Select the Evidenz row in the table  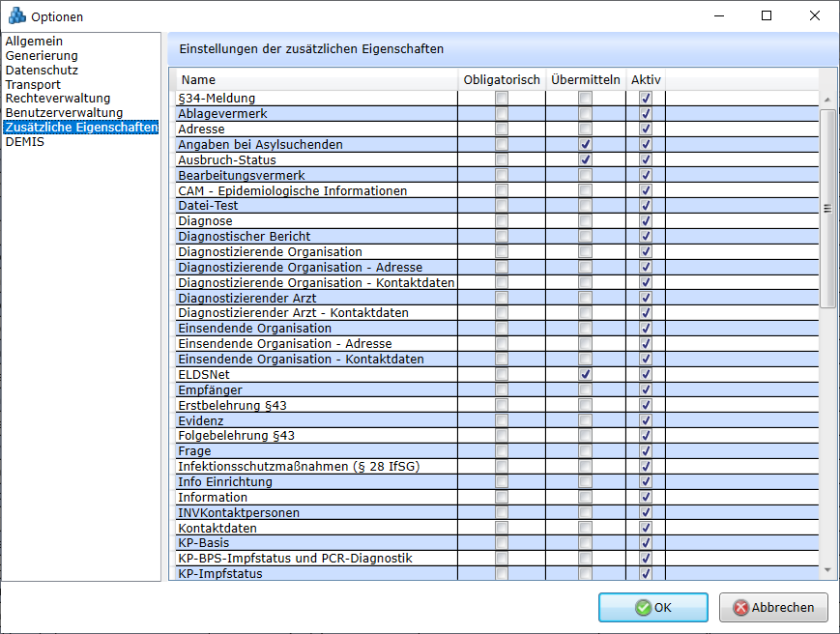(201, 420)
